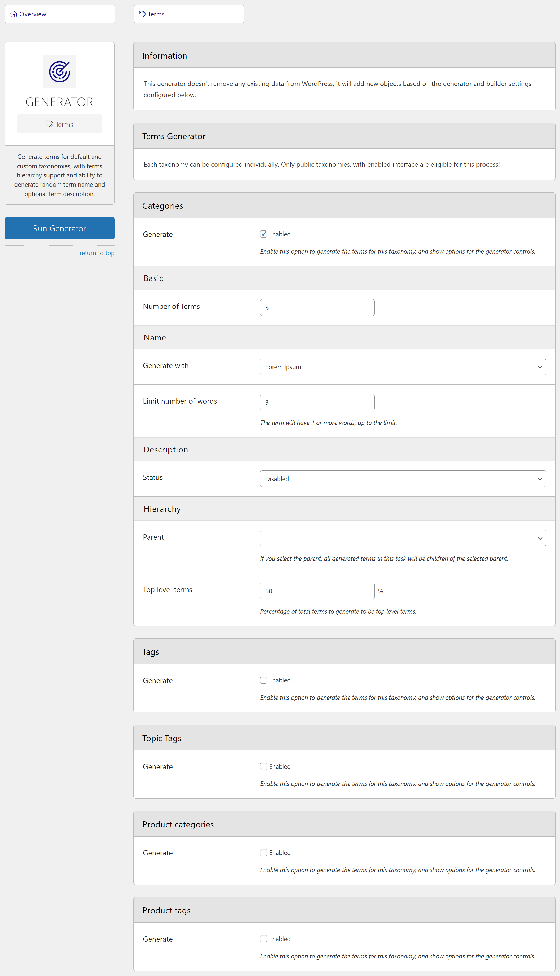
Task: Focus the Limit number of words field
Action: pos(317,402)
